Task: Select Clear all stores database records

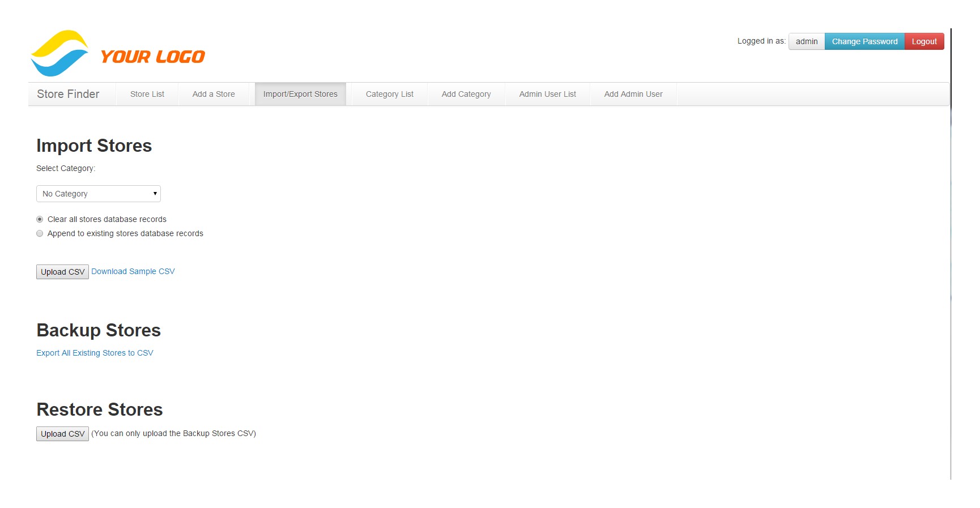Action: click(40, 219)
